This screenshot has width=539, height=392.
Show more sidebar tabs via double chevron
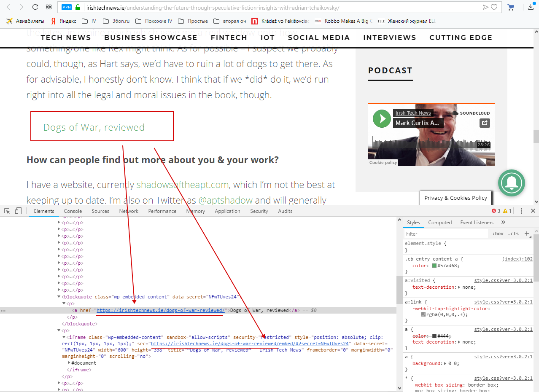click(503, 223)
